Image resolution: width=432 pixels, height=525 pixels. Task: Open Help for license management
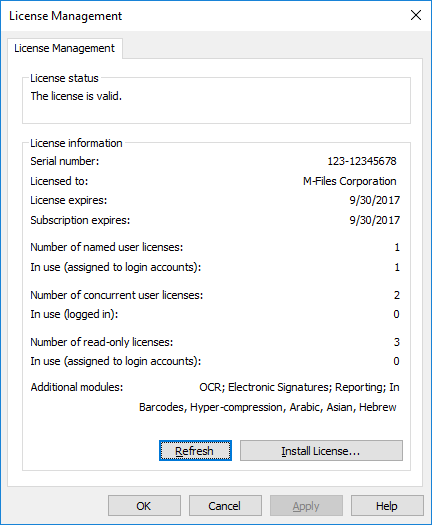[x=387, y=506]
